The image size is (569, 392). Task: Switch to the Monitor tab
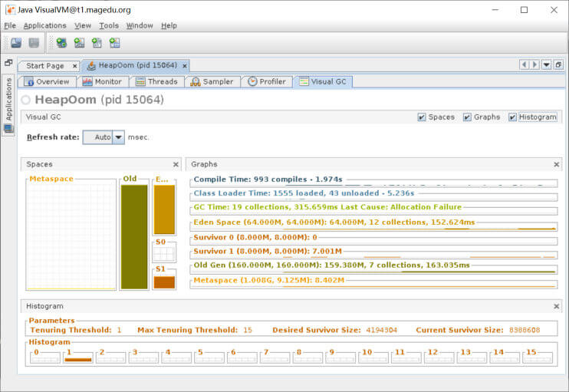(103, 81)
